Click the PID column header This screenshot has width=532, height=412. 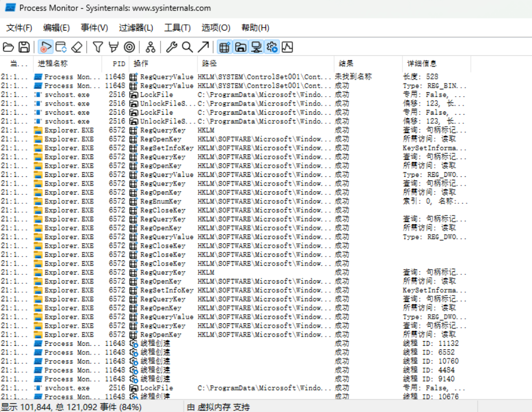pyautogui.click(x=115, y=63)
